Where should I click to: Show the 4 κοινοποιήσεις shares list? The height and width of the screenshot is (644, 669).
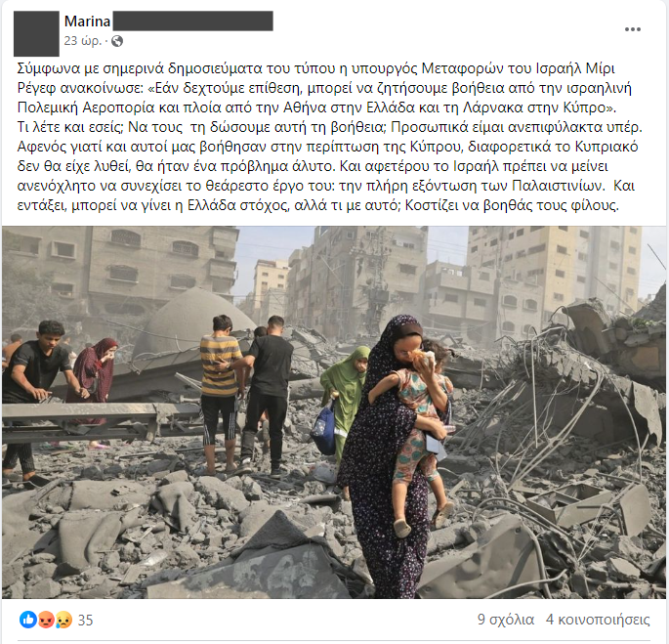point(598,620)
